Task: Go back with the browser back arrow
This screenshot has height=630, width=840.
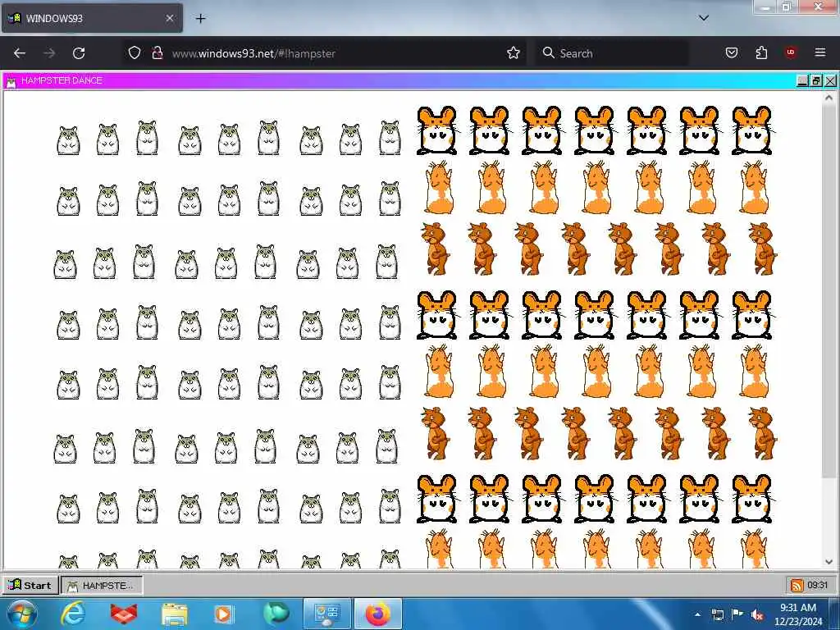Action: [20, 53]
